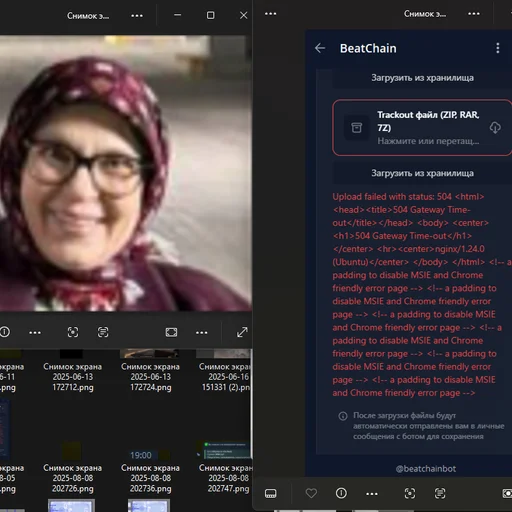Click the back arrow next to BeatChain
The image size is (512, 512).
320,48
